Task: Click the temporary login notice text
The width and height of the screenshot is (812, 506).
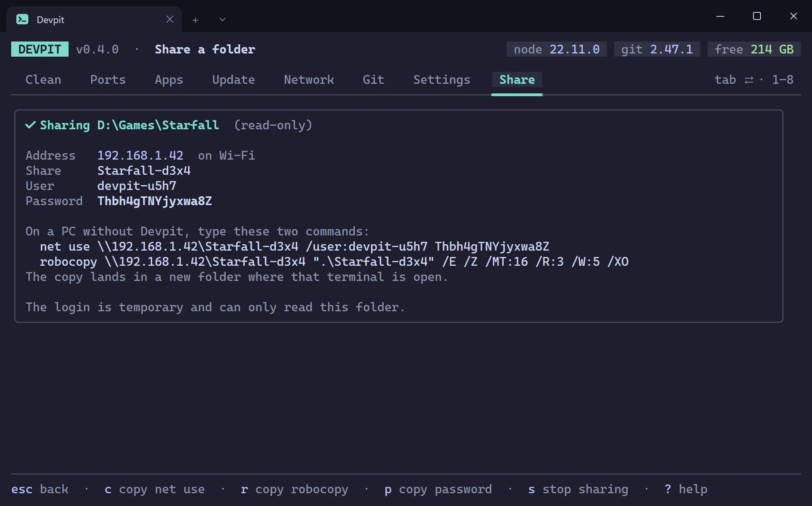Action: tap(215, 307)
